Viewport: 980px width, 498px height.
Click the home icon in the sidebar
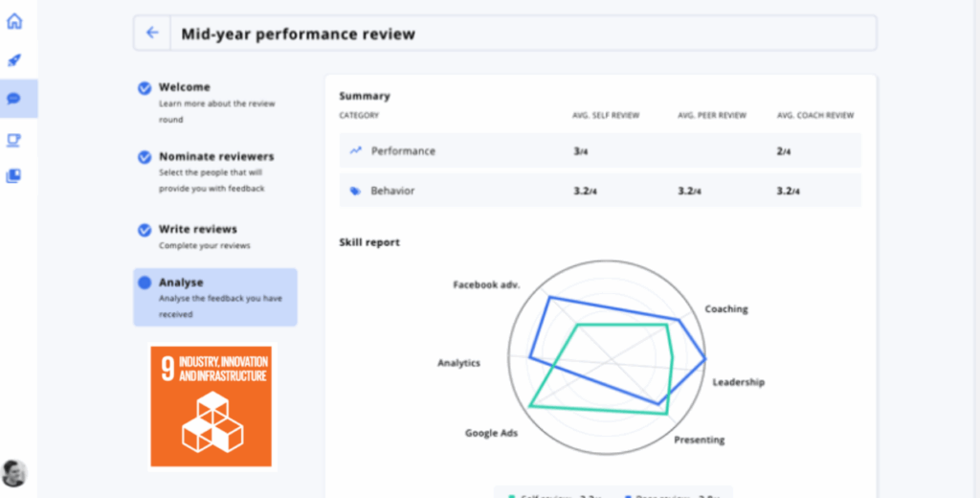(14, 21)
